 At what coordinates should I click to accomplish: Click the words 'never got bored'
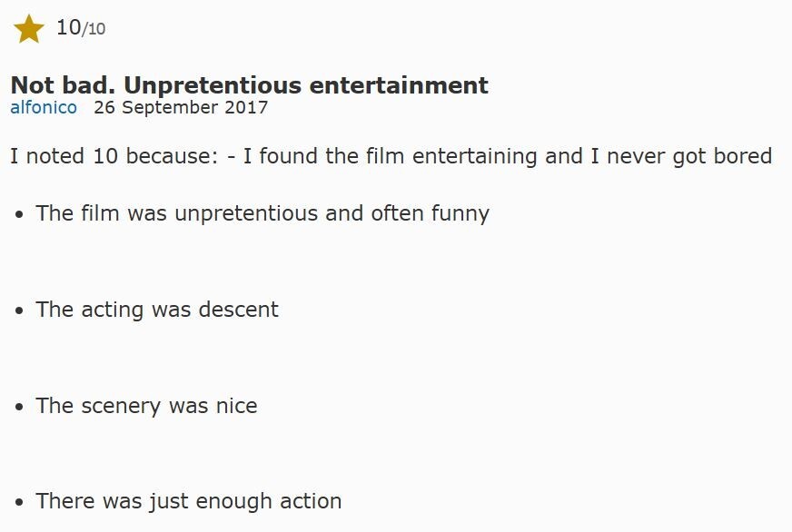[689, 156]
